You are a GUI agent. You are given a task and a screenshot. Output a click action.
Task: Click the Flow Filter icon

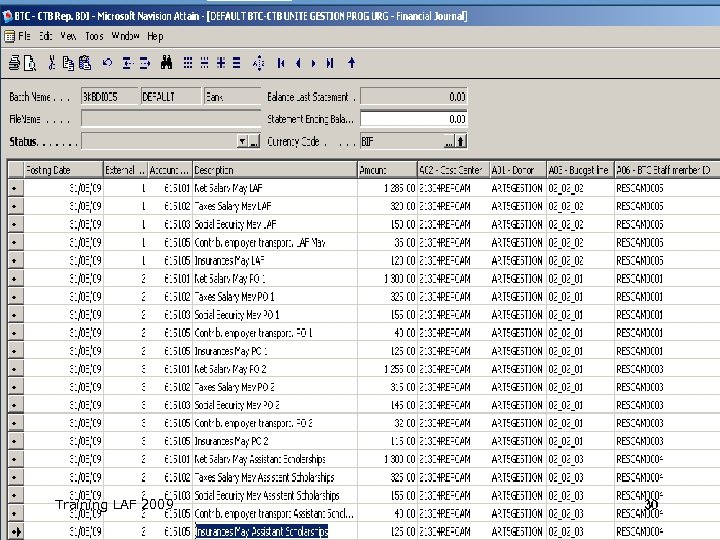coord(221,63)
